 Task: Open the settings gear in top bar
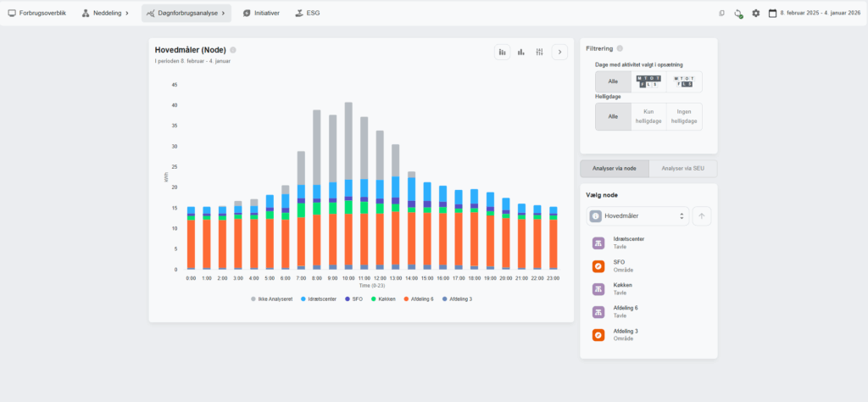click(755, 14)
